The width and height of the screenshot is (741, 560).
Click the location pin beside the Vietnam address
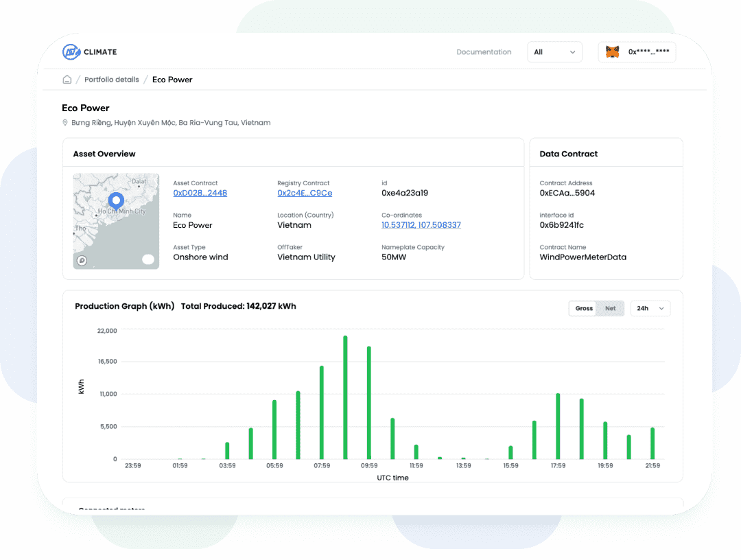point(65,123)
